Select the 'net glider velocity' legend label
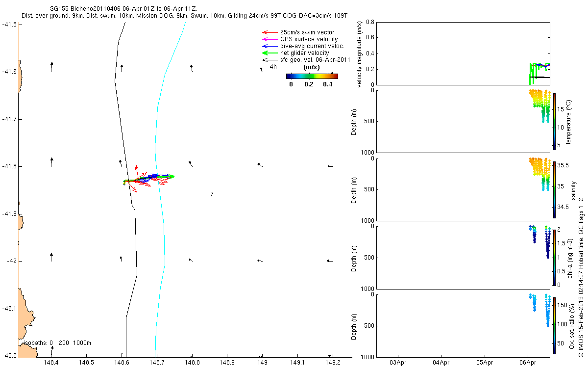 [306, 53]
